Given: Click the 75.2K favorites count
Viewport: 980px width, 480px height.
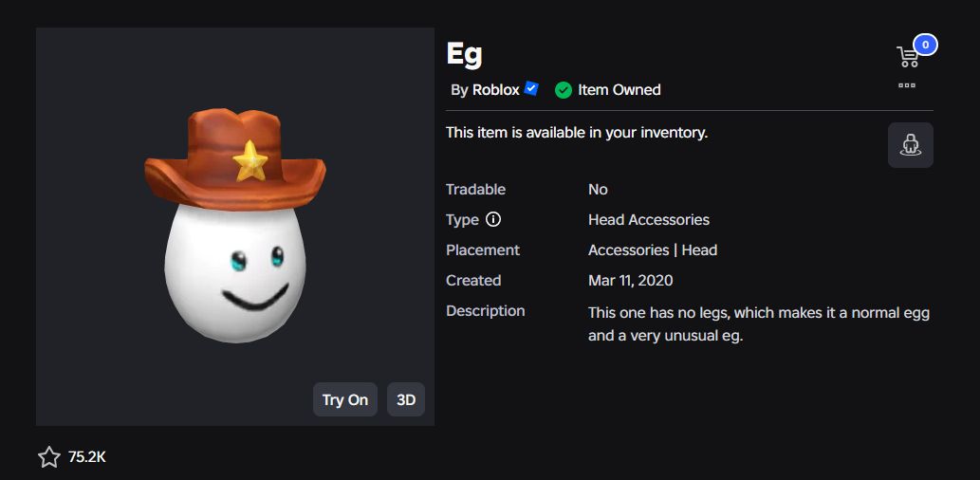Looking at the screenshot, I should tap(87, 457).
